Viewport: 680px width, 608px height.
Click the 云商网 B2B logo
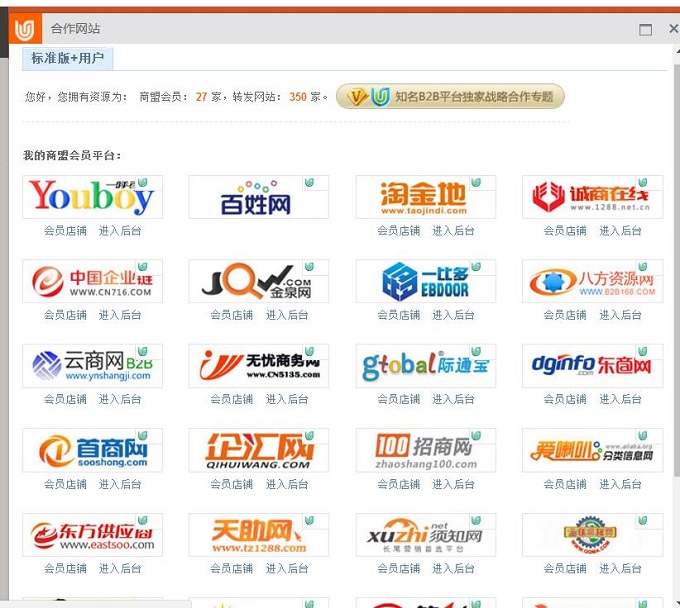click(92, 366)
